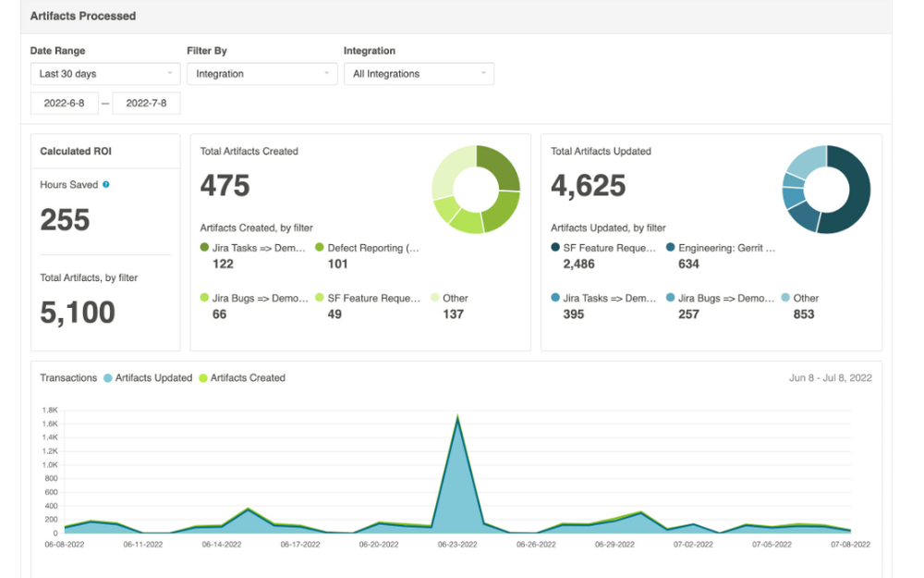Viewport: 924px width, 578px height.
Task: Click the 475 Total Artifacts Created value
Action: coord(225,185)
